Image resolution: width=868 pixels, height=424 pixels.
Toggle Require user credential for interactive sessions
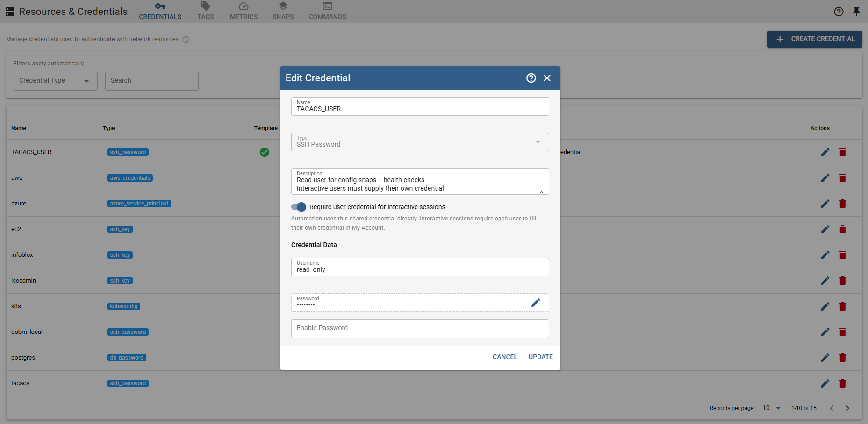299,207
